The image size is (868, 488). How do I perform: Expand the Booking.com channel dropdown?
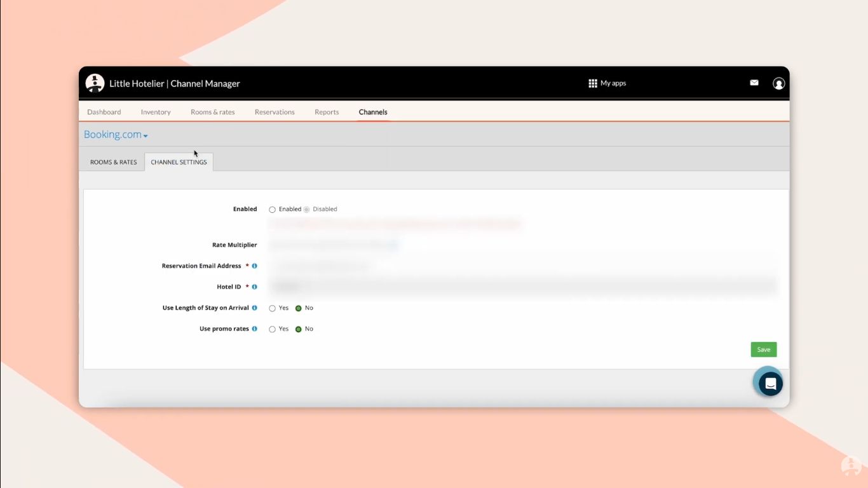(116, 135)
